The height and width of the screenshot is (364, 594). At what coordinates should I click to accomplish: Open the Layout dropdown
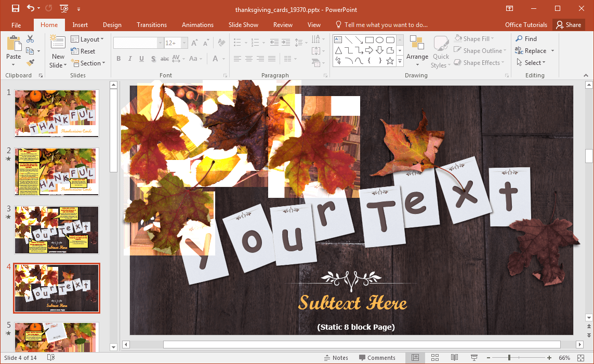(88, 39)
